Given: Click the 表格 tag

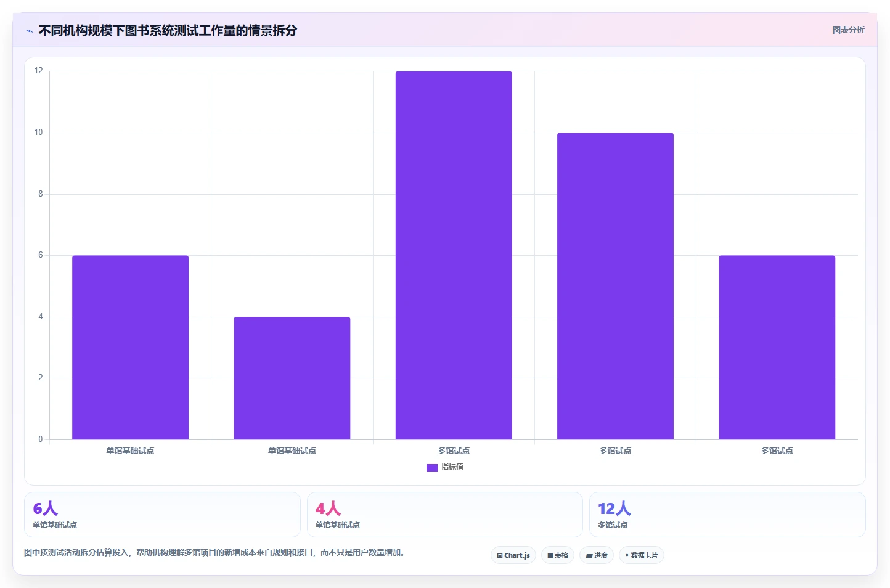Looking at the screenshot, I should [558, 555].
